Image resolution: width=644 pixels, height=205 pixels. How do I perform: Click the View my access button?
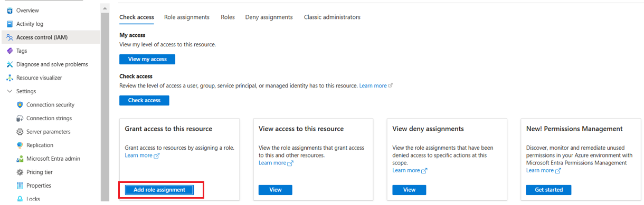coord(147,60)
